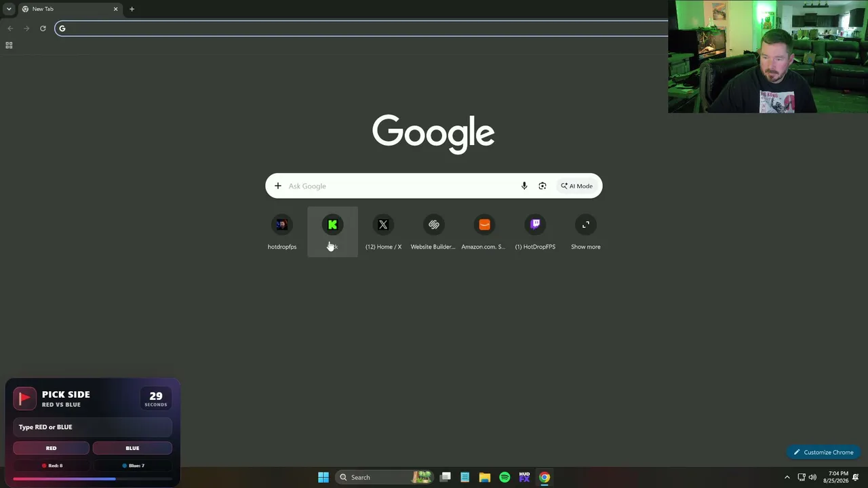Viewport: 868px width, 488px height.
Task: Show hidden system tray icons
Action: coord(787,477)
